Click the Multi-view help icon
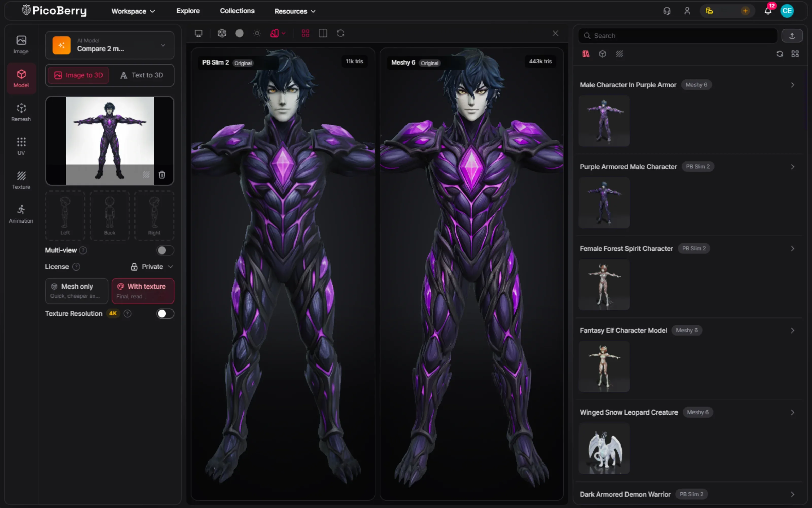The image size is (812, 508). click(x=83, y=250)
